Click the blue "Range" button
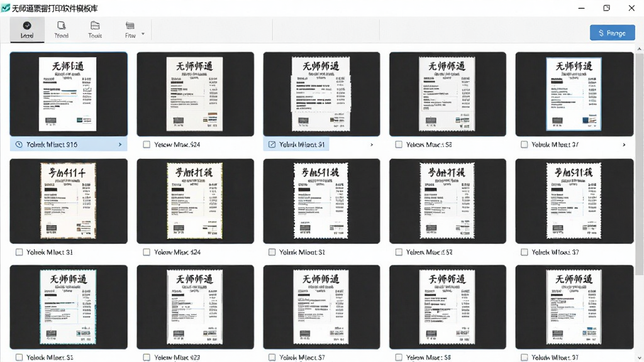644x362 pixels. 613,33
